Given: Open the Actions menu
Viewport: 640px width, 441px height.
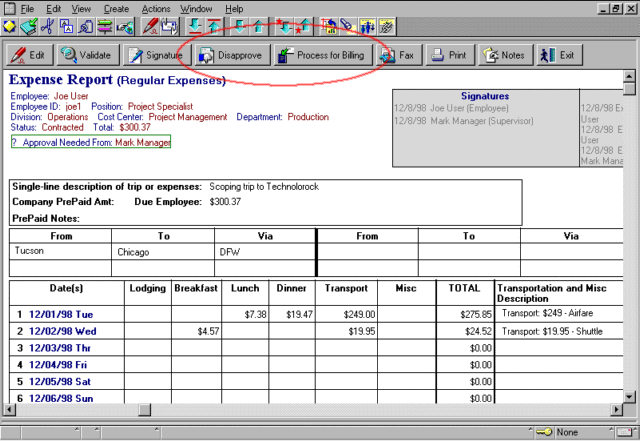Looking at the screenshot, I should [156, 9].
